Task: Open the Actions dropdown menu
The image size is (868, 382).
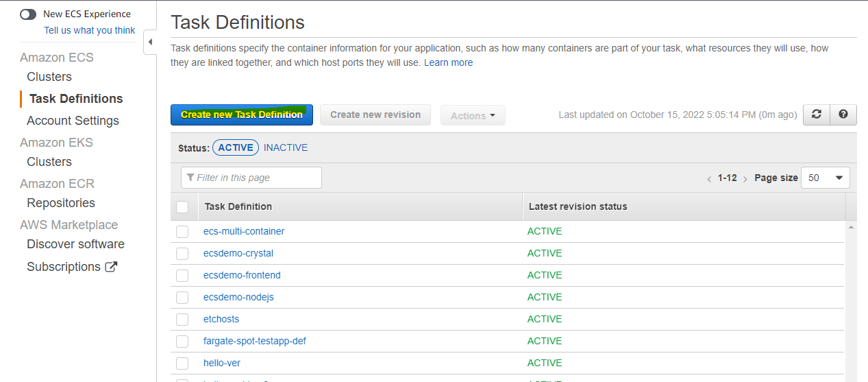Action: 473,116
